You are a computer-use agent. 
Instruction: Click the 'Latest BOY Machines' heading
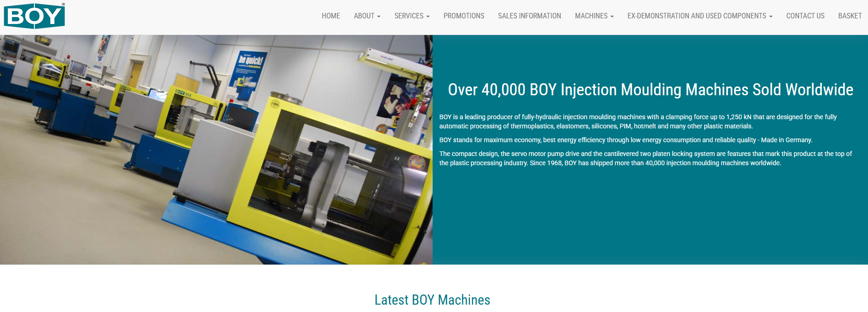(433, 300)
